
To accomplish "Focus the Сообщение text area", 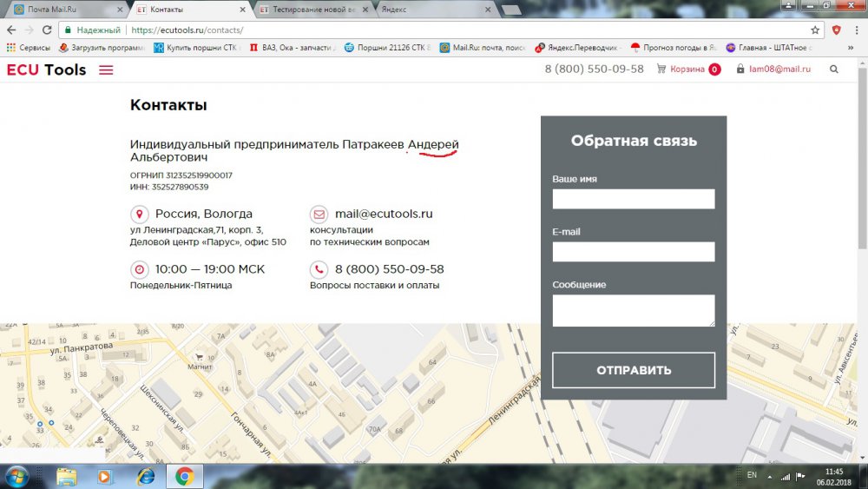I will (x=634, y=310).
